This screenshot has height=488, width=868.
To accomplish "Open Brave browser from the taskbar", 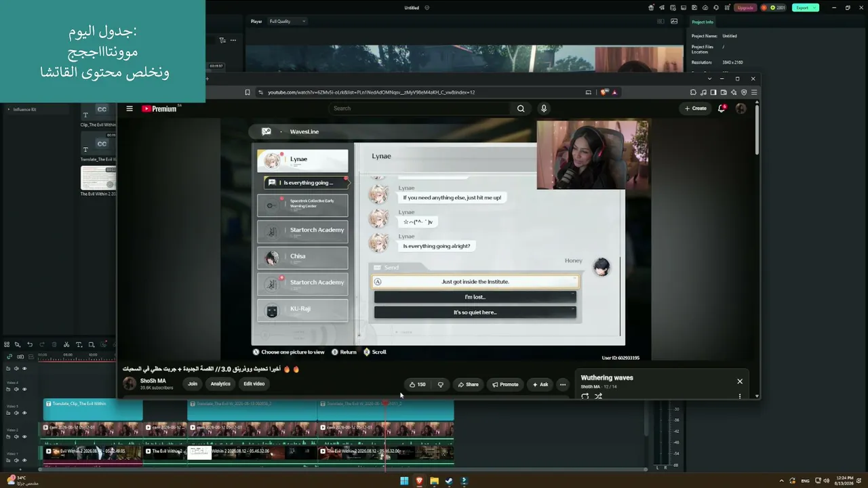I will [419, 481].
